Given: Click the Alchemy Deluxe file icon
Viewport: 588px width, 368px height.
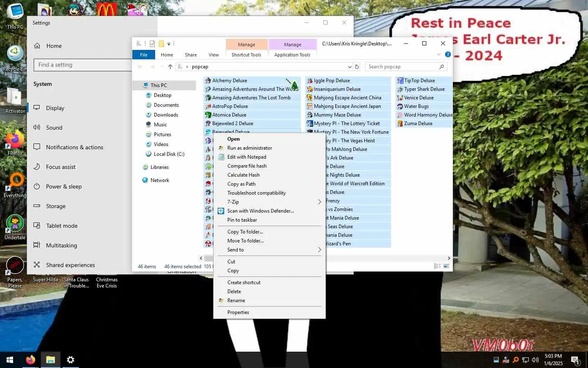Looking at the screenshot, I should point(208,81).
